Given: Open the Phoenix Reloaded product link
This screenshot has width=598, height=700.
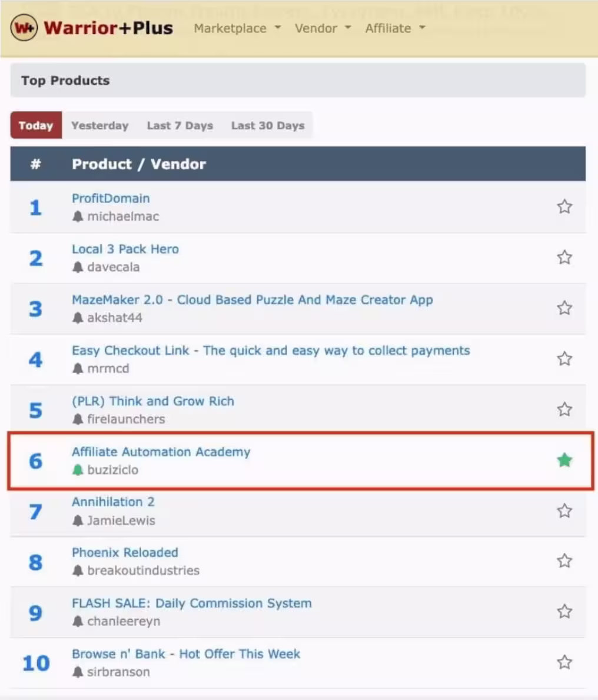Looking at the screenshot, I should [125, 553].
